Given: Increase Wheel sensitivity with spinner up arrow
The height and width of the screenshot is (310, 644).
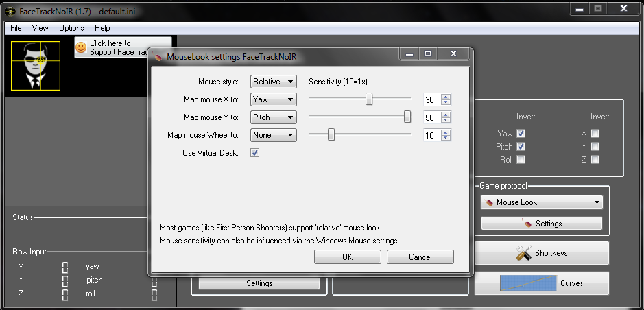Looking at the screenshot, I should pos(446,132).
